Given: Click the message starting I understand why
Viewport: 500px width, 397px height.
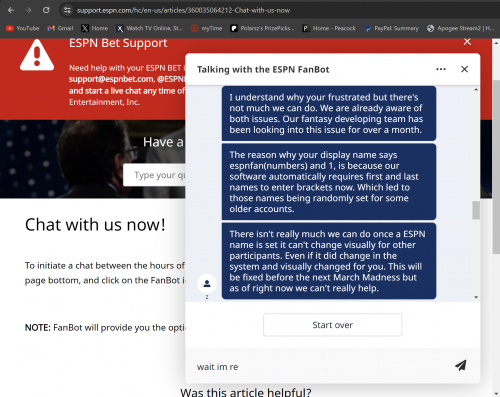Looking at the screenshot, I should coord(329,113).
